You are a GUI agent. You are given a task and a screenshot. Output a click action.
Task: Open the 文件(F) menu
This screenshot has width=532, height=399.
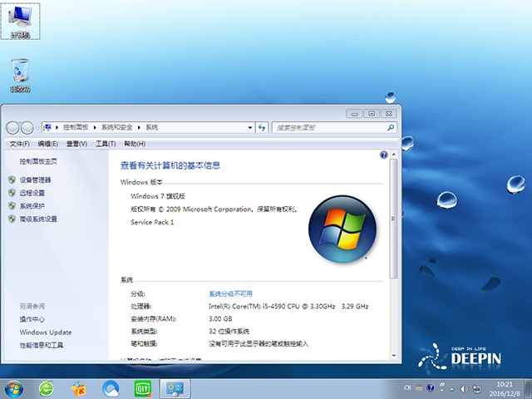(x=19, y=144)
